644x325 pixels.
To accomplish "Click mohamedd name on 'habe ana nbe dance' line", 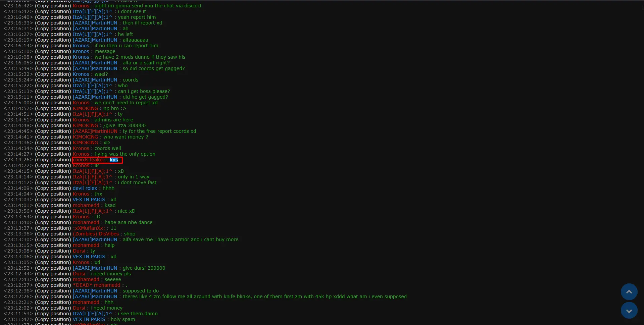I will (x=86, y=222).
